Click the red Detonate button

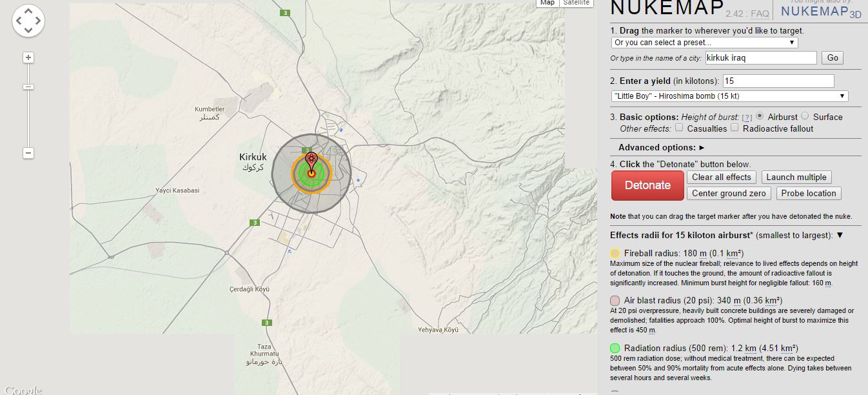pos(647,185)
